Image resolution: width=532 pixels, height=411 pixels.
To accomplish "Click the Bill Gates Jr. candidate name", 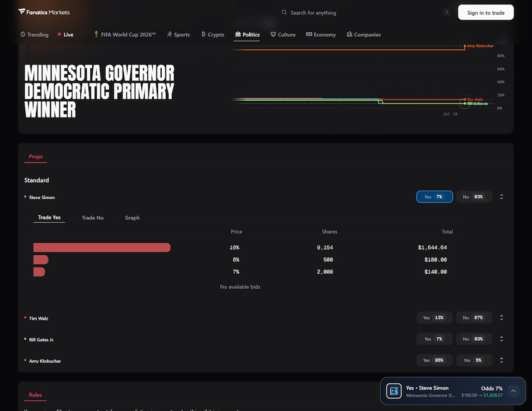I will pyautogui.click(x=42, y=340).
